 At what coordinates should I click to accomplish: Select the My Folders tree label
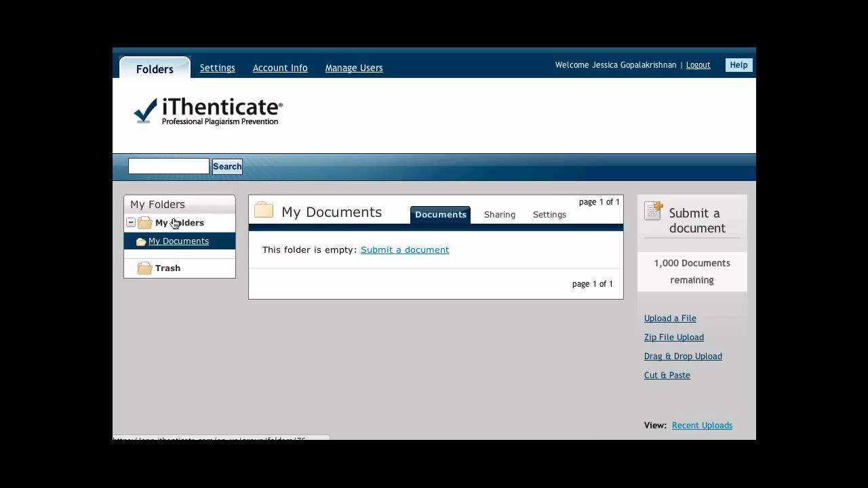180,223
